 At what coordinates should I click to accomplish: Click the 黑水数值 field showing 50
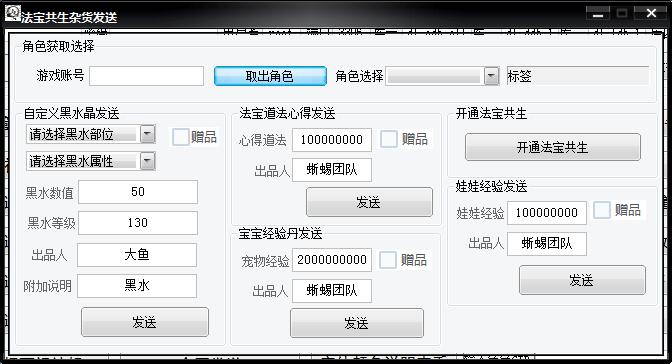pos(138,192)
